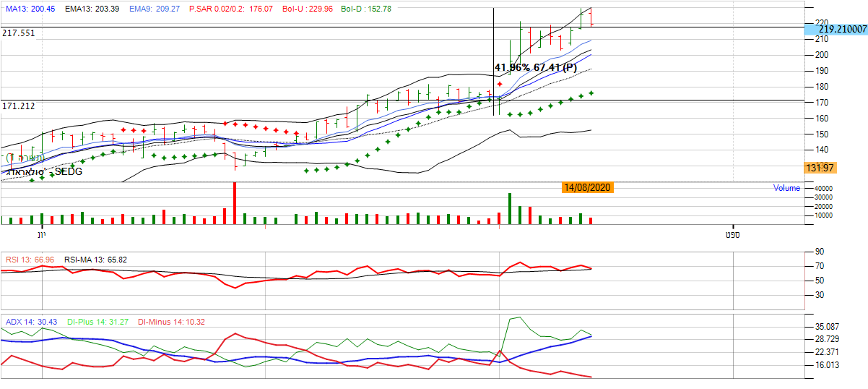Screen dimensions: 868x389
Task: Click the 14/08/2020 date marker
Action: click(587, 187)
